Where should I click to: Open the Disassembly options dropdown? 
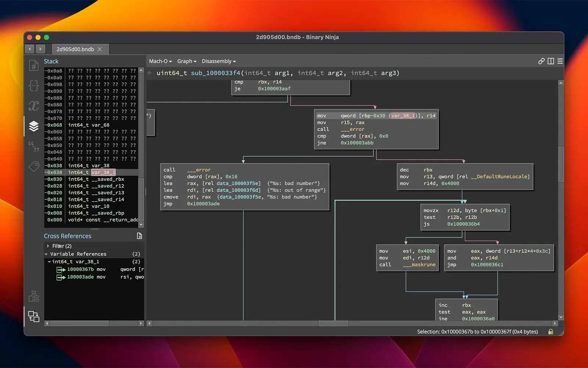coord(219,61)
